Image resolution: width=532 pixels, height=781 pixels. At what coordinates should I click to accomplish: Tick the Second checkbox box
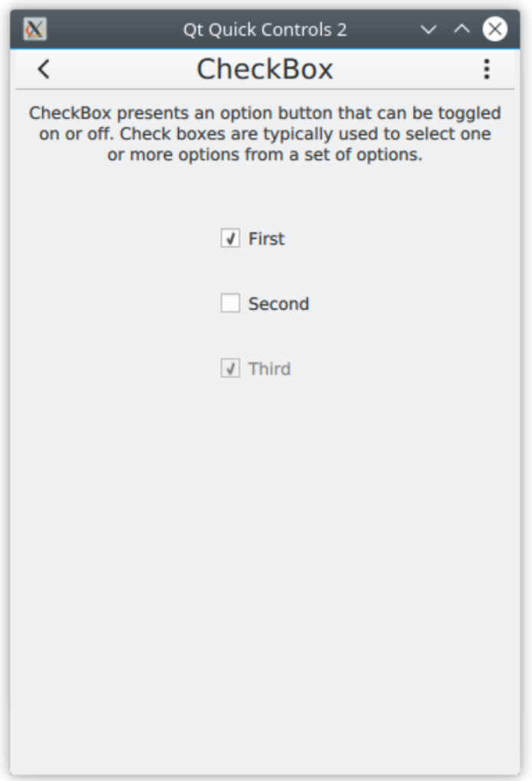pos(230,304)
